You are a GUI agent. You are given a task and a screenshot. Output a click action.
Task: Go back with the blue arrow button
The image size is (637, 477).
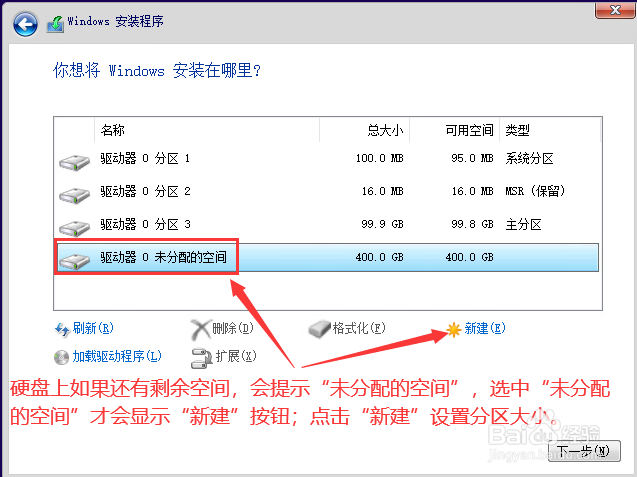tap(25, 24)
